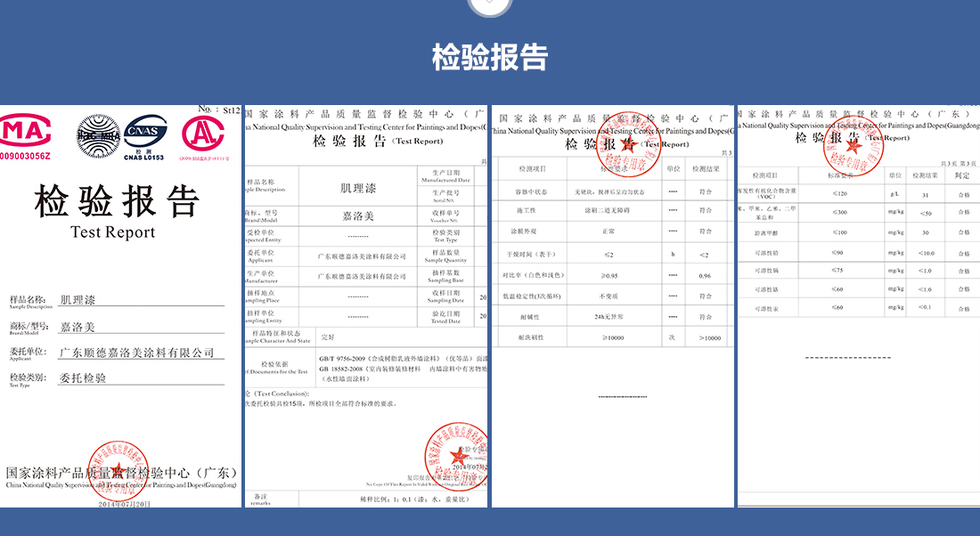
Task: Click the <50 test result value
Action: pos(926,213)
